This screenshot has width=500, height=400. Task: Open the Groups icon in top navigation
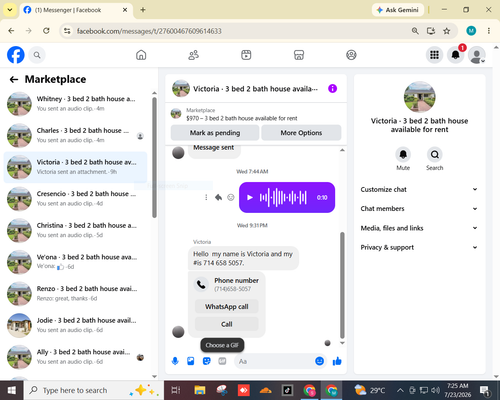(x=351, y=55)
